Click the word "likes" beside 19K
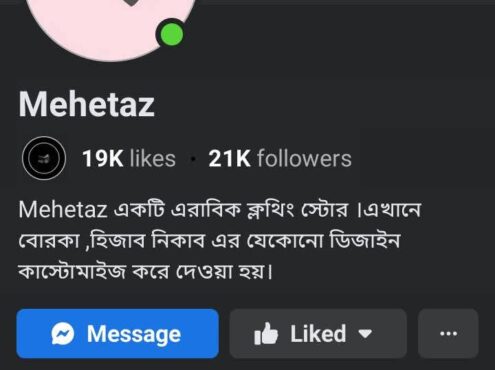 [x=153, y=158]
